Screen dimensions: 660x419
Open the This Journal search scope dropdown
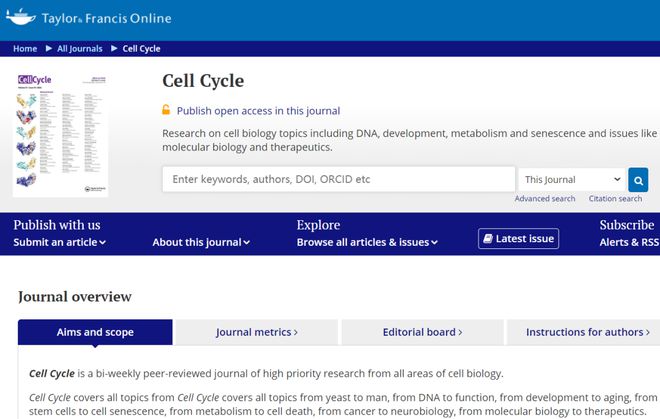572,180
